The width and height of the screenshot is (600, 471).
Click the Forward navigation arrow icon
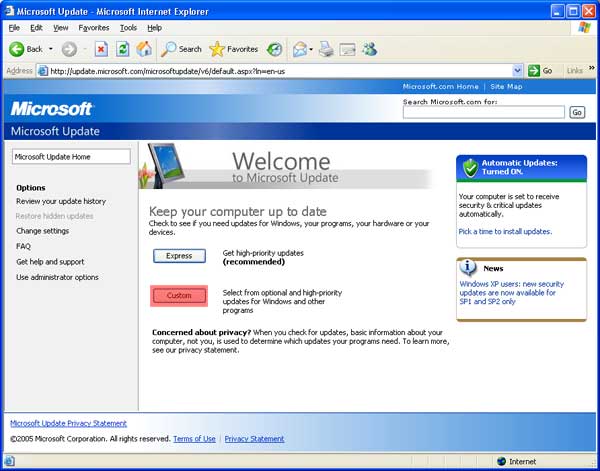[x=69, y=49]
